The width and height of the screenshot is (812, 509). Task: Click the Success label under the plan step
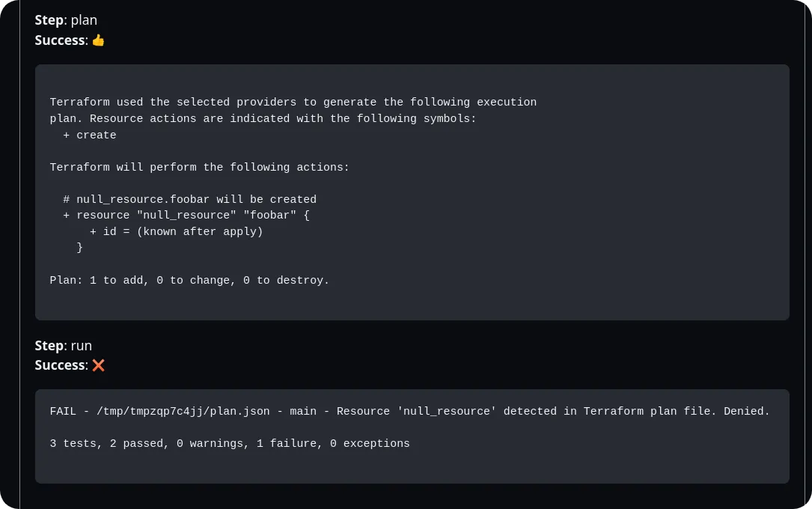pyautogui.click(x=60, y=40)
